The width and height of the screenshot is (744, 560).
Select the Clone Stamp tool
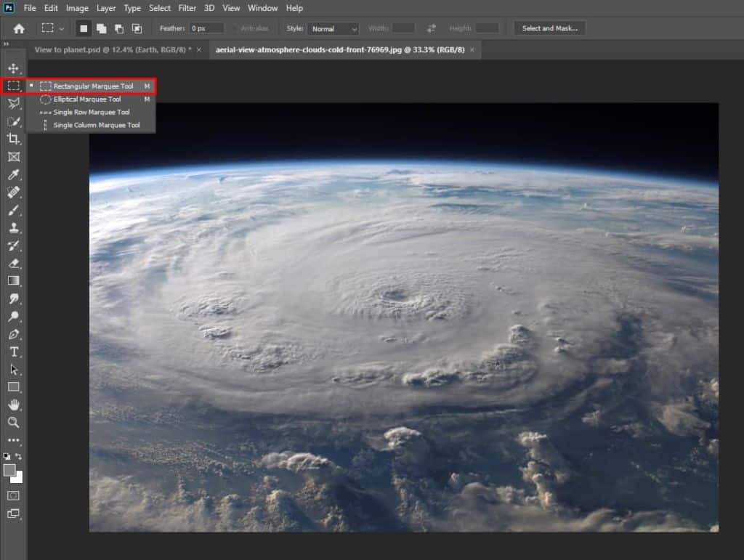click(x=13, y=228)
